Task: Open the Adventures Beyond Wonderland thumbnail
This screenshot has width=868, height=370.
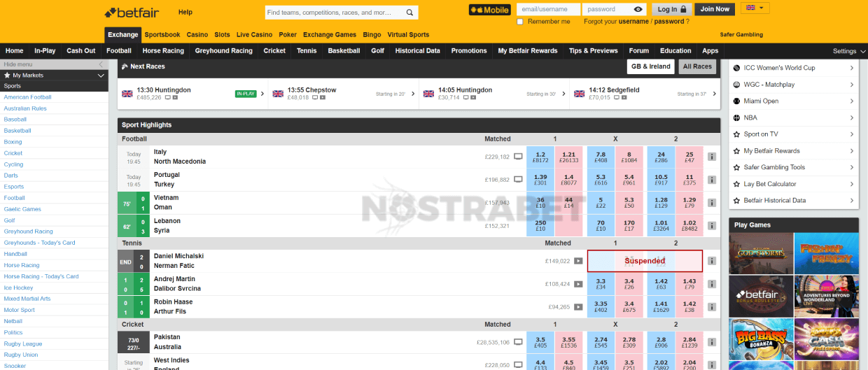Action: 827,296
